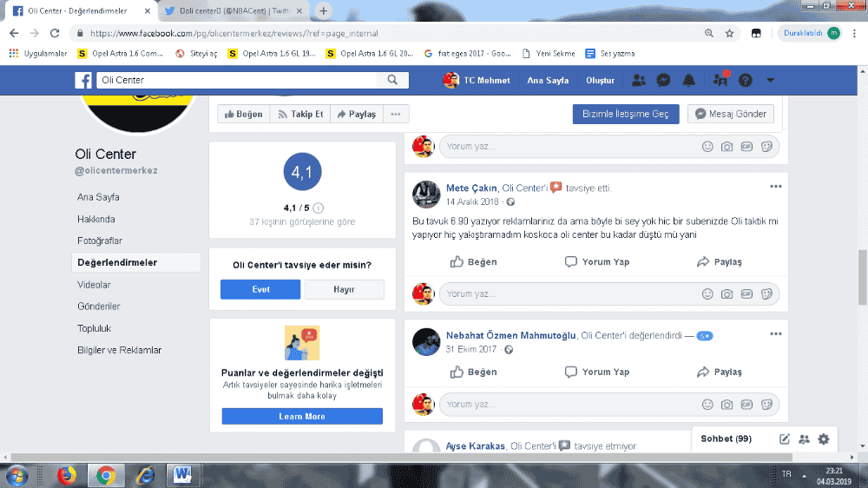The image size is (868, 488).
Task: Share Mete Çakın's review with Paylaş
Action: 719,262
